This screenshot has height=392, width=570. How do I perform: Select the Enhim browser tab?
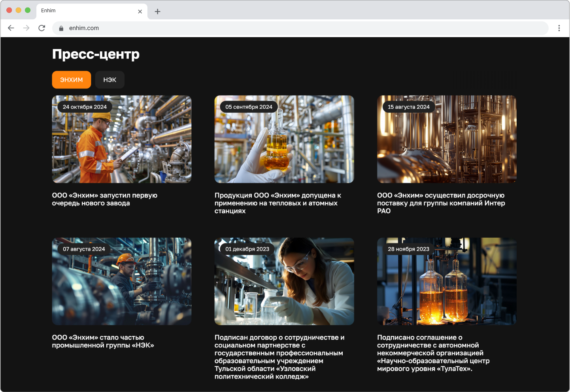click(92, 11)
